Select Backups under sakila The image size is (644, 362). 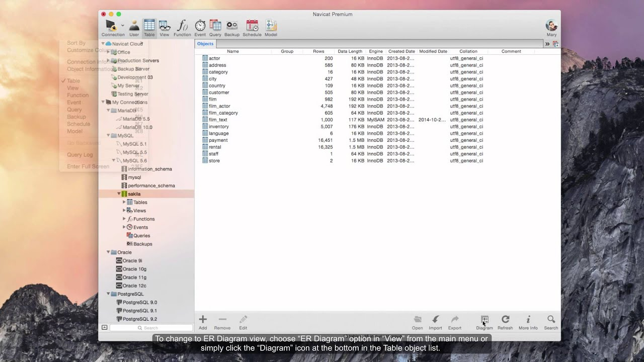139,244
